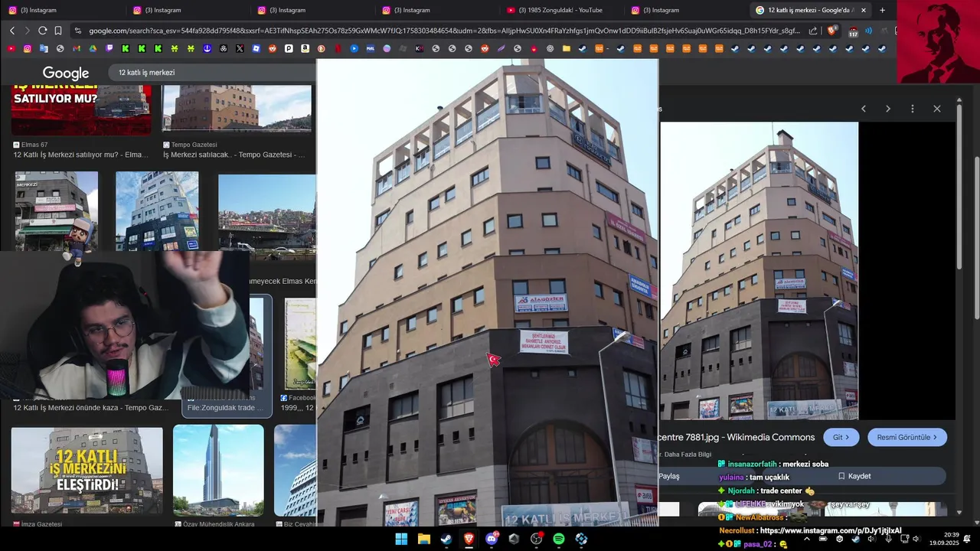Click the Google logo

pos(66,73)
